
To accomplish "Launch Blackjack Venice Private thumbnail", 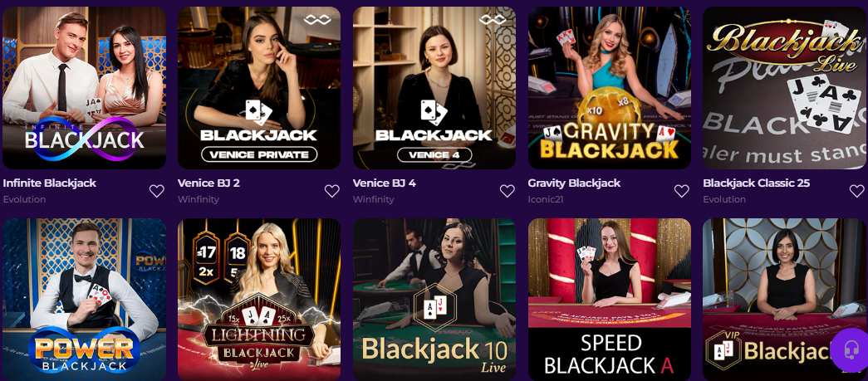I will (x=259, y=88).
